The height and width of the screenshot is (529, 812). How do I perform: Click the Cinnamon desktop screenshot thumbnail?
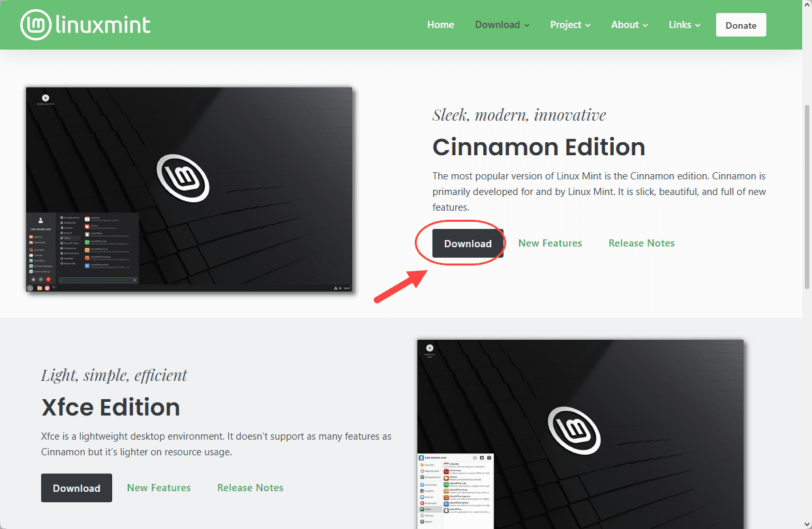(x=189, y=189)
